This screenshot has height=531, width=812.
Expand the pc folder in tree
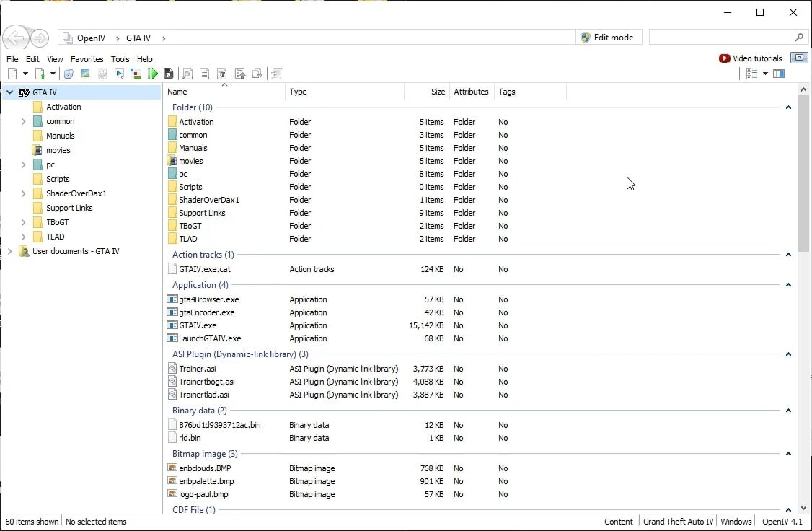click(x=23, y=164)
